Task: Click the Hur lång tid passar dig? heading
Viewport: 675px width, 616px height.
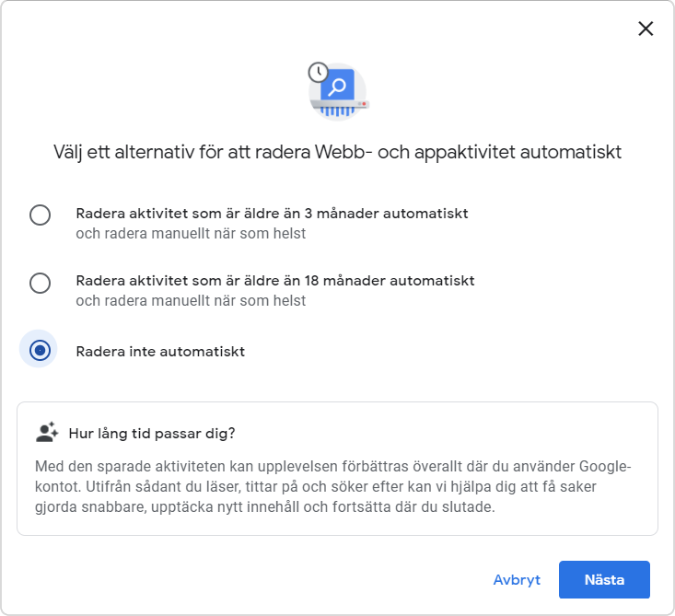Action: (x=152, y=433)
